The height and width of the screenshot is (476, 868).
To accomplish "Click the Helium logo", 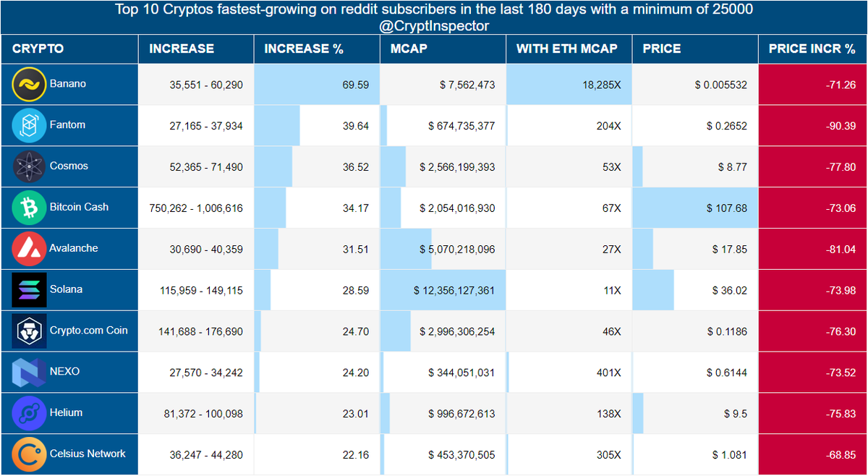I will [29, 414].
